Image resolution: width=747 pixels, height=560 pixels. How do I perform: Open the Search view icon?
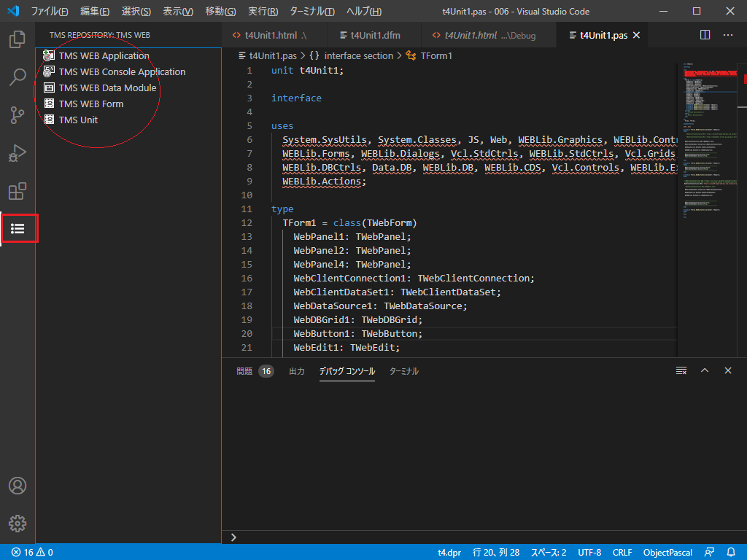[18, 77]
